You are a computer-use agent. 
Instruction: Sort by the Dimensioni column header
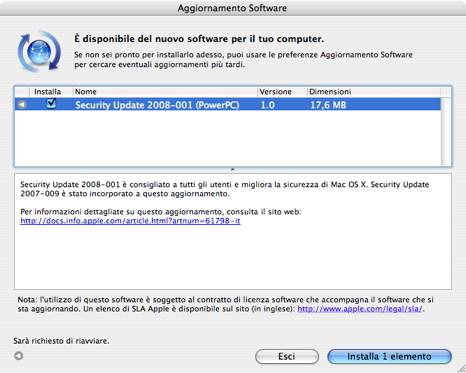[x=373, y=92]
